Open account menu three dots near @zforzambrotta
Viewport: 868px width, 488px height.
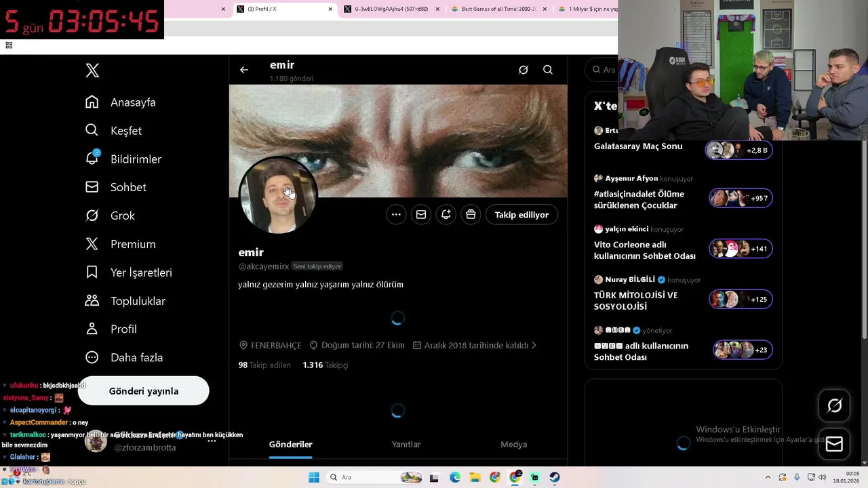coord(212,441)
